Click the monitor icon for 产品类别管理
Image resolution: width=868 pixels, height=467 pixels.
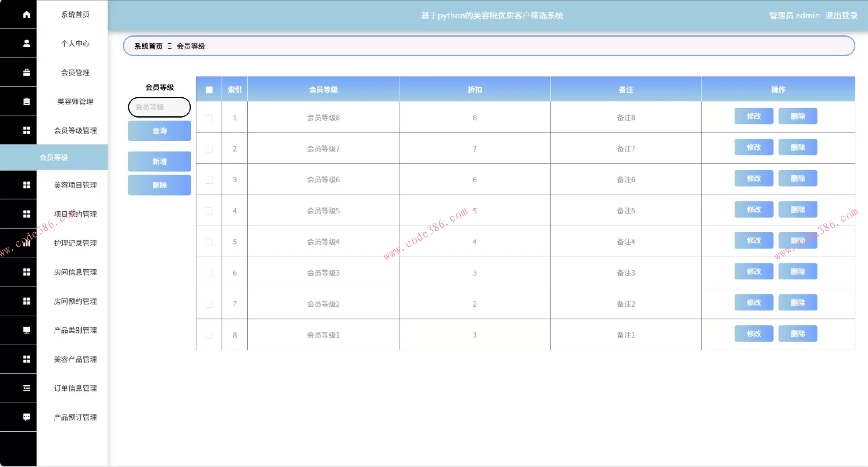pyautogui.click(x=27, y=330)
